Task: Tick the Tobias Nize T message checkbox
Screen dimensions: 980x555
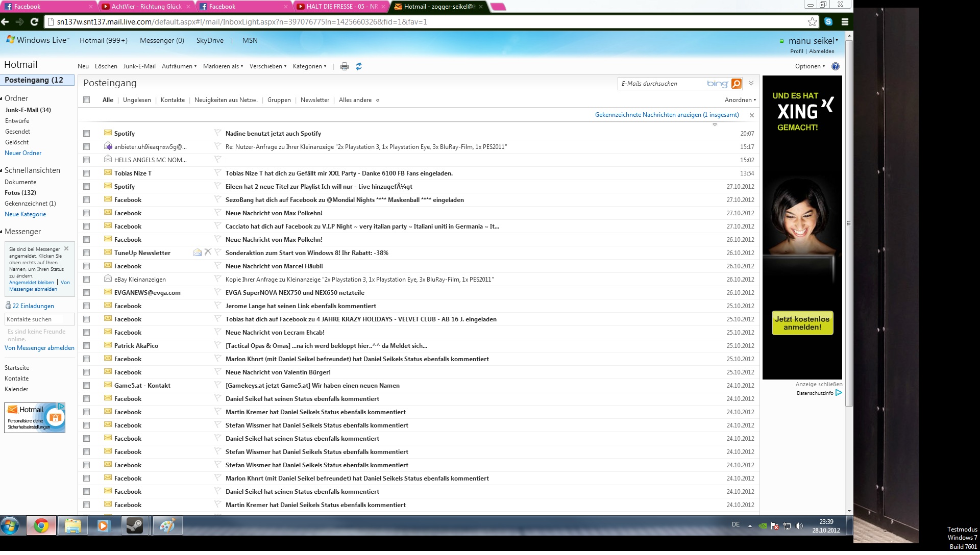Action: point(87,173)
